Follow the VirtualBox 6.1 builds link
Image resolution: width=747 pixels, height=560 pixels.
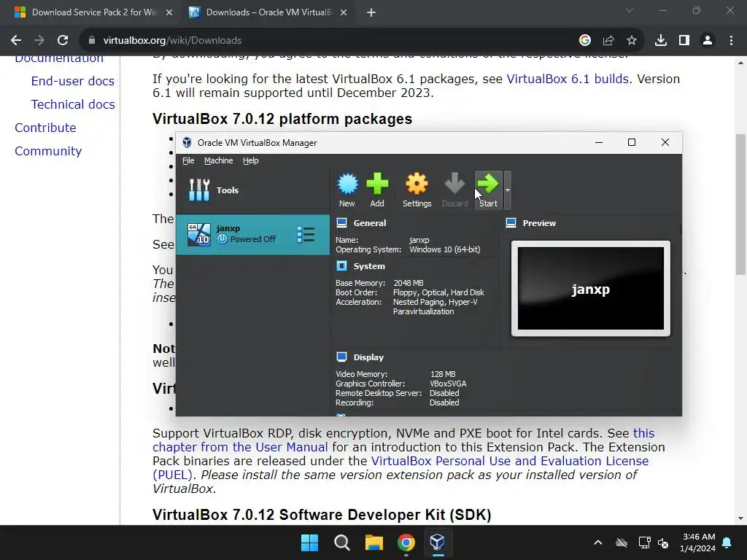[568, 79]
